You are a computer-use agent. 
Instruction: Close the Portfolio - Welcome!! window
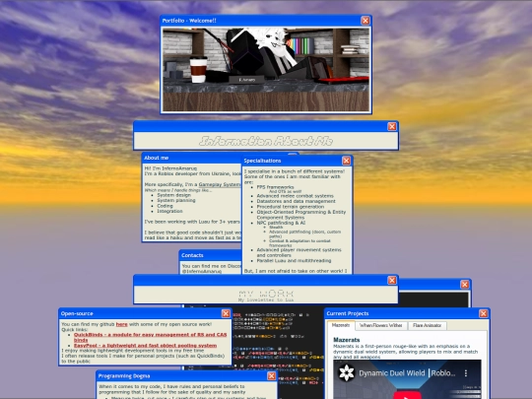pos(366,21)
